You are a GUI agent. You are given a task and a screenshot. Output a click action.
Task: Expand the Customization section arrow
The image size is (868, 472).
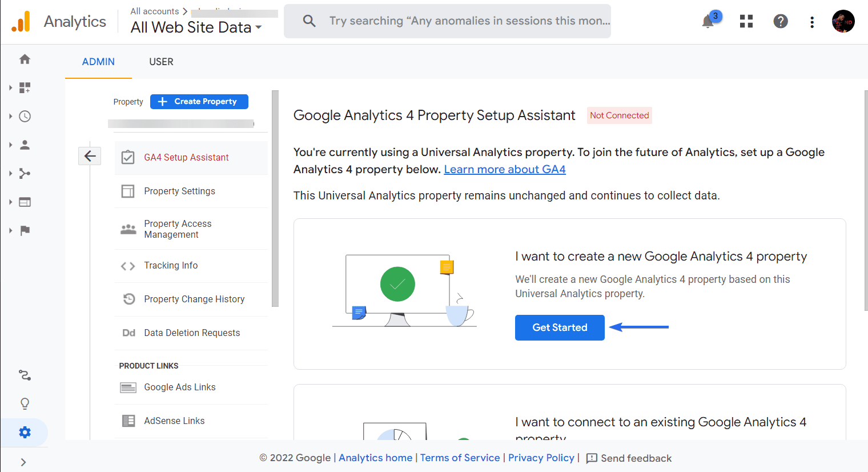[10, 87]
